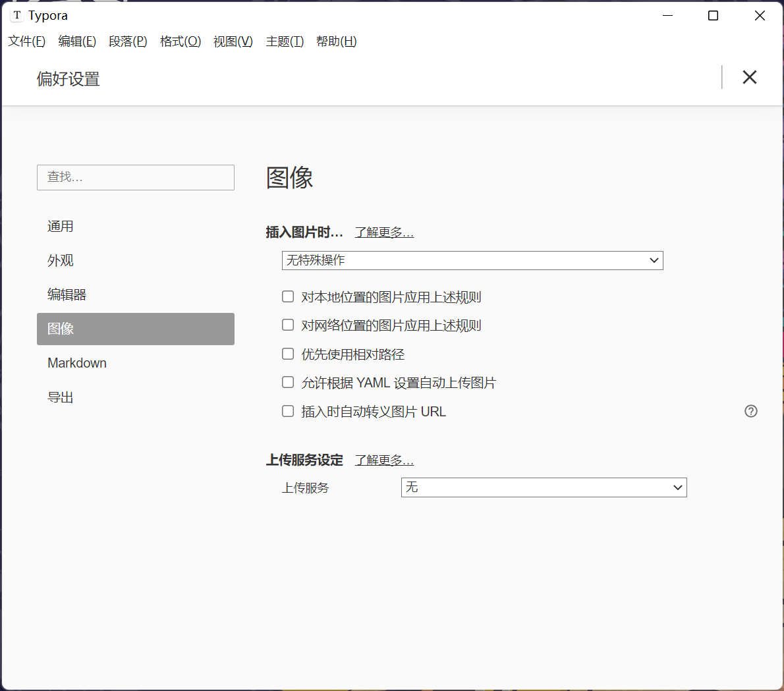Image resolution: width=784 pixels, height=691 pixels.
Task: Open the 导出 settings section
Action: (61, 397)
